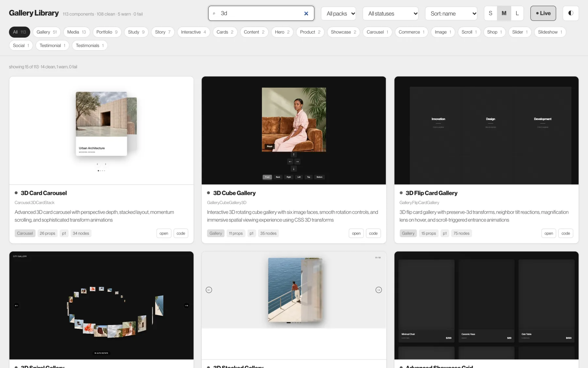
Task: Click circled left arrow in Stacked Gallery preview
Action: coord(209,290)
